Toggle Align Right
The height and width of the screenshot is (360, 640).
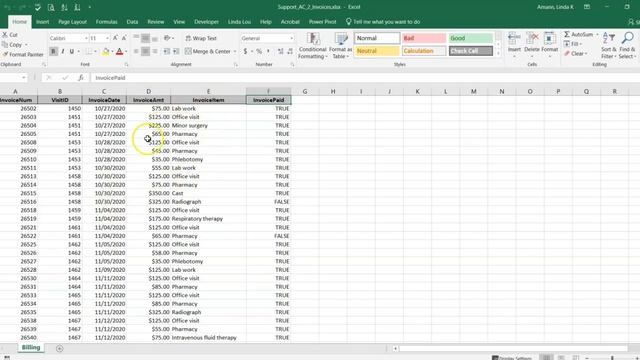(x=155, y=51)
